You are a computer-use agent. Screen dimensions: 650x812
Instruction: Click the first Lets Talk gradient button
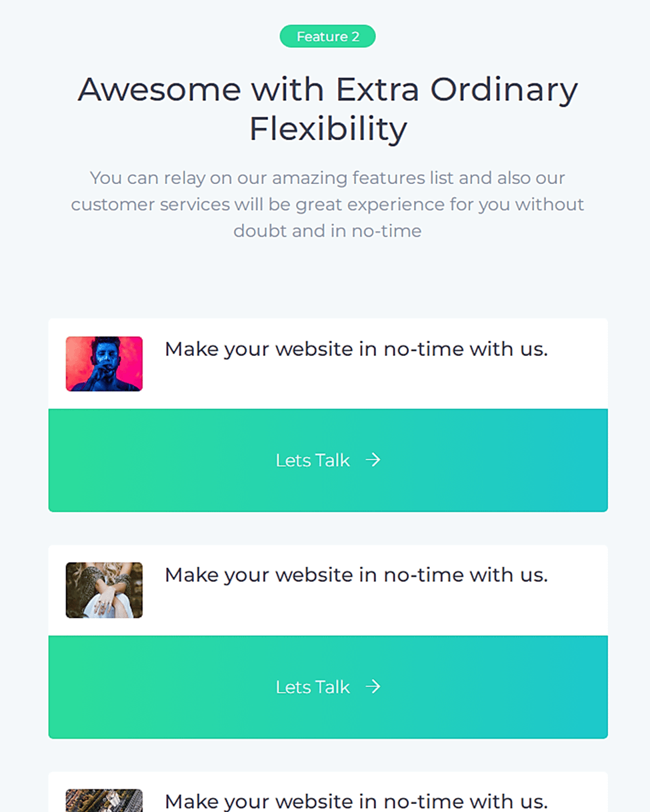coord(327,460)
